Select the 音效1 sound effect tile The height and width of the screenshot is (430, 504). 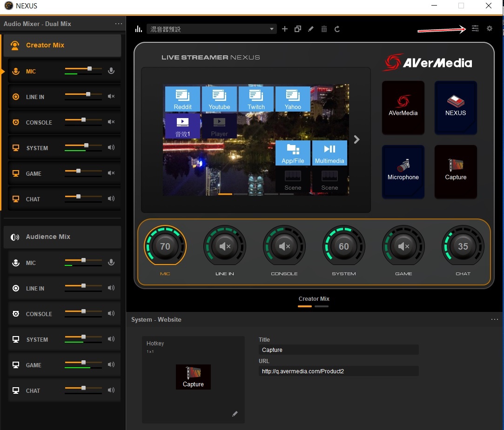182,126
